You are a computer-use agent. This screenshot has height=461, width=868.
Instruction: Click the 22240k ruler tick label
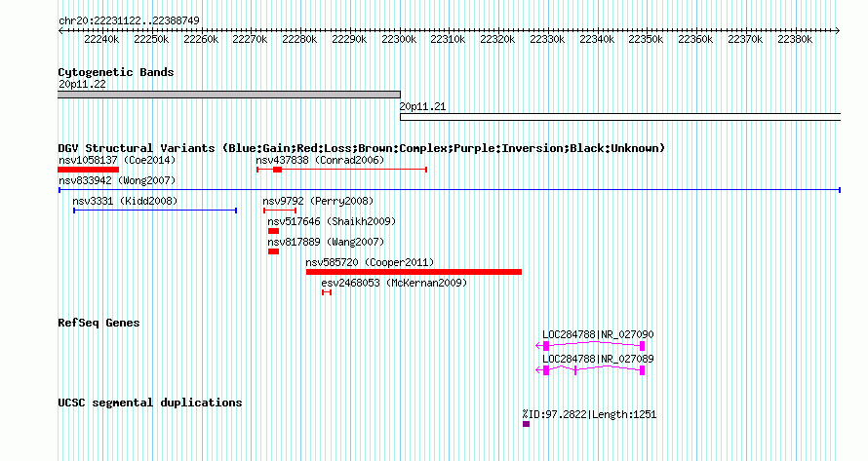[101, 39]
